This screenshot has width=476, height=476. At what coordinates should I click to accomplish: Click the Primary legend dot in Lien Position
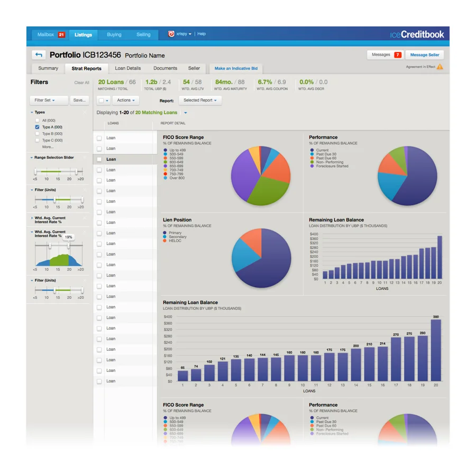[x=165, y=233]
